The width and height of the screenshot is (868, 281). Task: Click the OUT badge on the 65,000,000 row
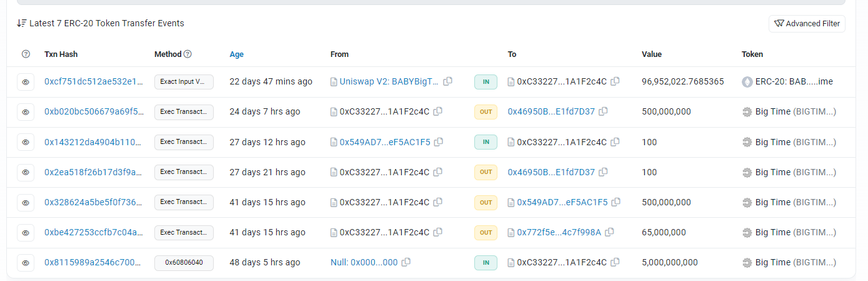(486, 232)
